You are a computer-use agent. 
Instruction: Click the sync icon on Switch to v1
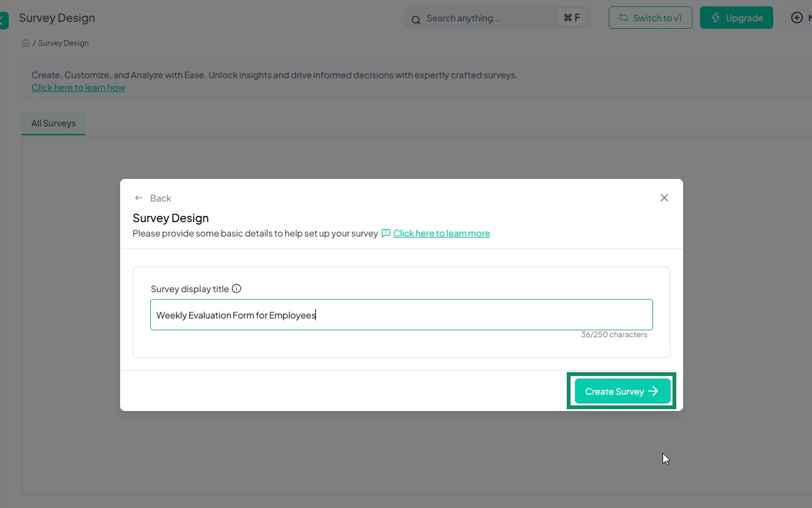pyautogui.click(x=623, y=18)
